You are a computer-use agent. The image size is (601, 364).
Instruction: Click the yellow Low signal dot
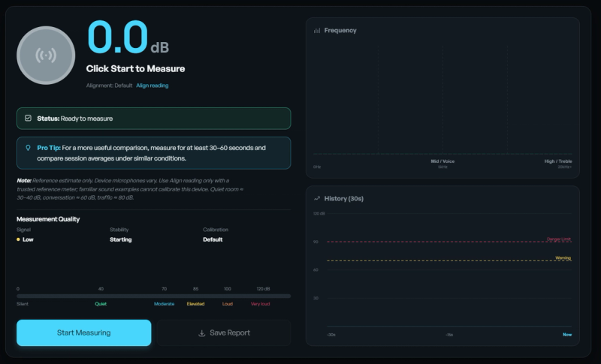(x=18, y=239)
